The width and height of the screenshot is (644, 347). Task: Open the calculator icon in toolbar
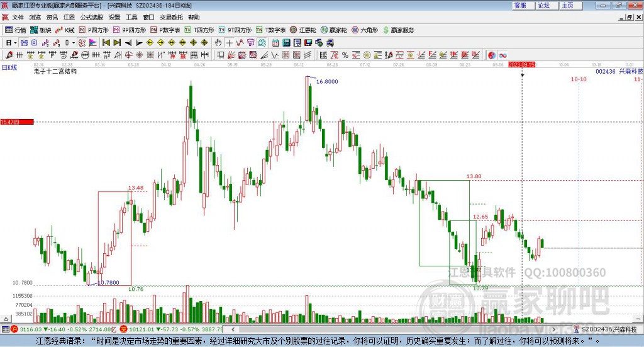286,43
